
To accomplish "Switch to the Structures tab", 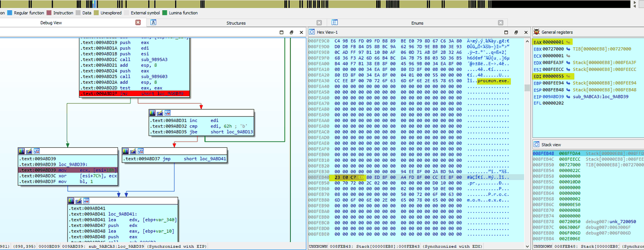I will tap(236, 23).
